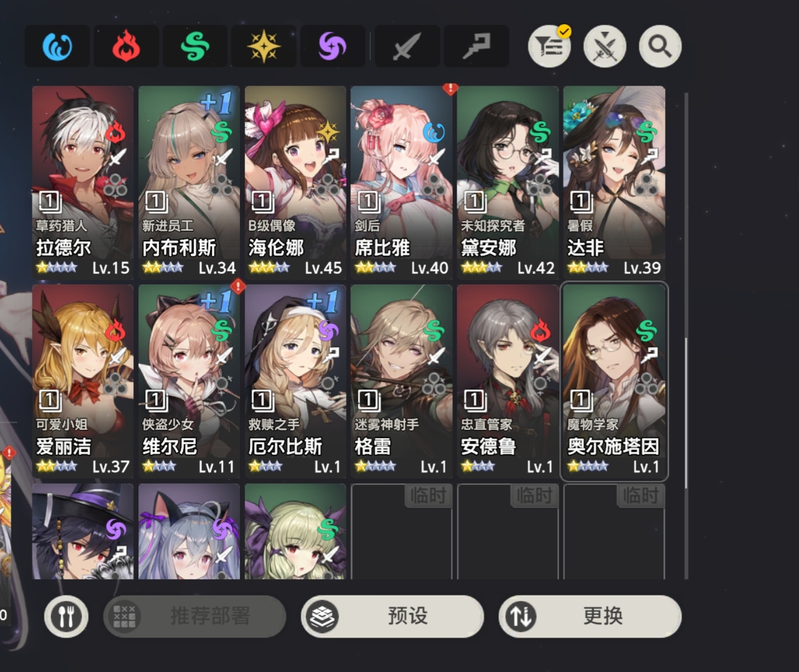
Task: Click the fork and knife button
Action: click(66, 616)
